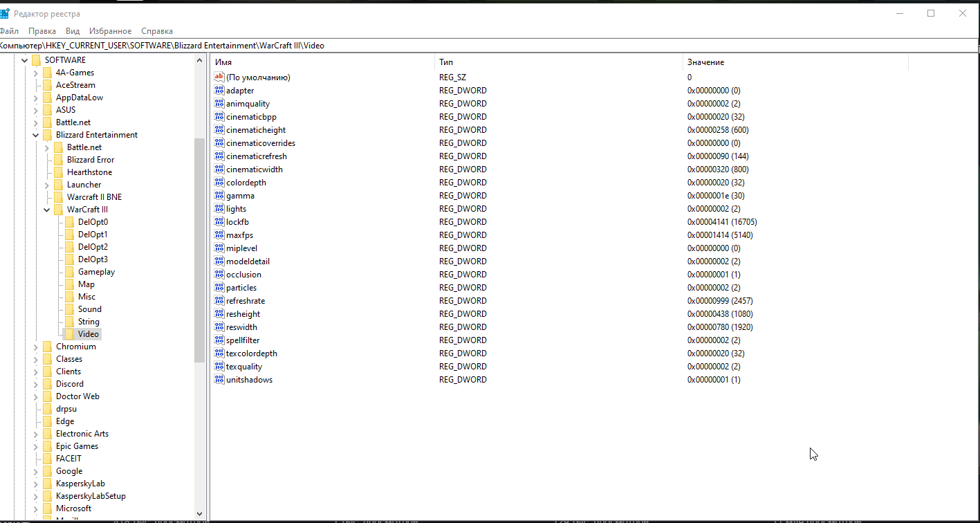Viewport: 980px width, 523px height.
Task: Select the KasperskyLabSetup key
Action: tap(91, 496)
